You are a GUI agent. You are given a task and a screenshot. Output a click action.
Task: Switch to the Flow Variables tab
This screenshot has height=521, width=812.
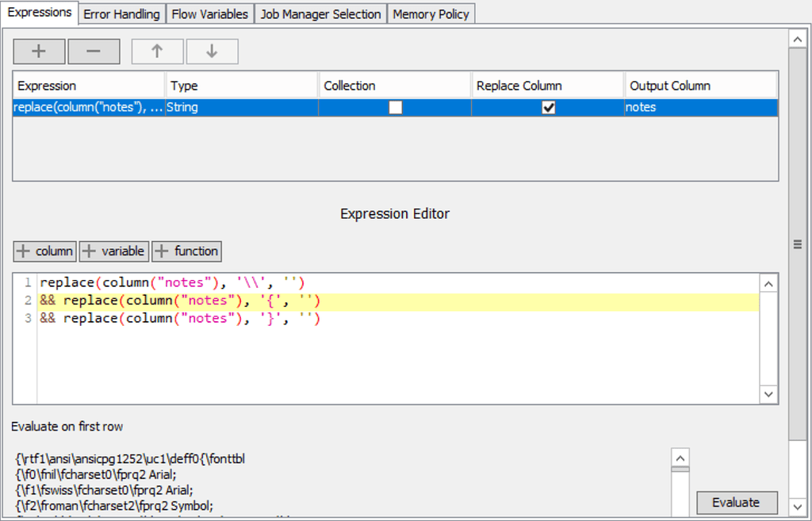209,13
